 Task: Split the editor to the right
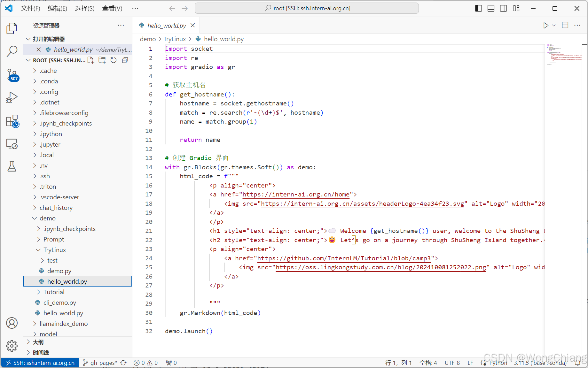coord(565,25)
